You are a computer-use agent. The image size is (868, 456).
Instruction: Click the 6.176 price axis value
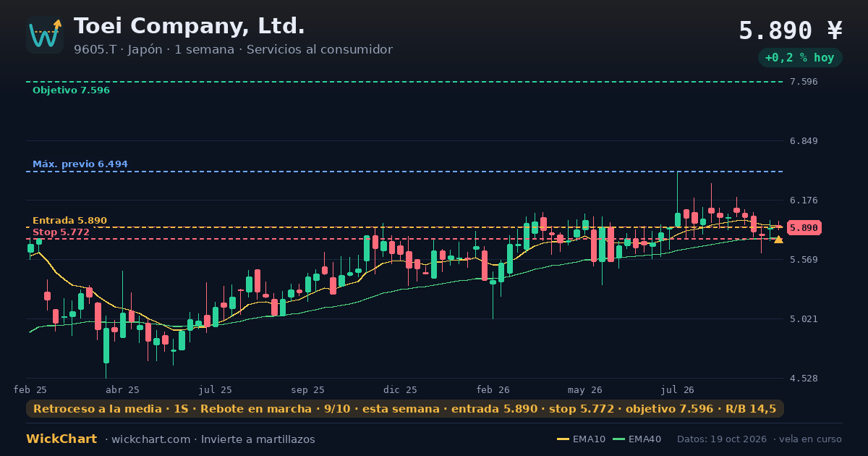tap(804, 200)
